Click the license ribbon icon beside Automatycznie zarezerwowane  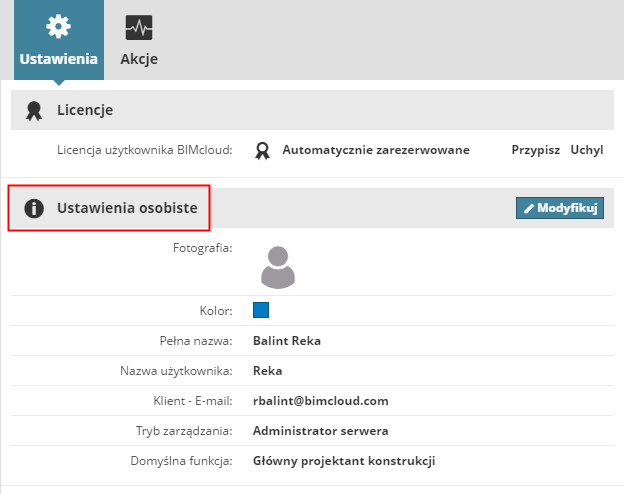pyautogui.click(x=262, y=150)
